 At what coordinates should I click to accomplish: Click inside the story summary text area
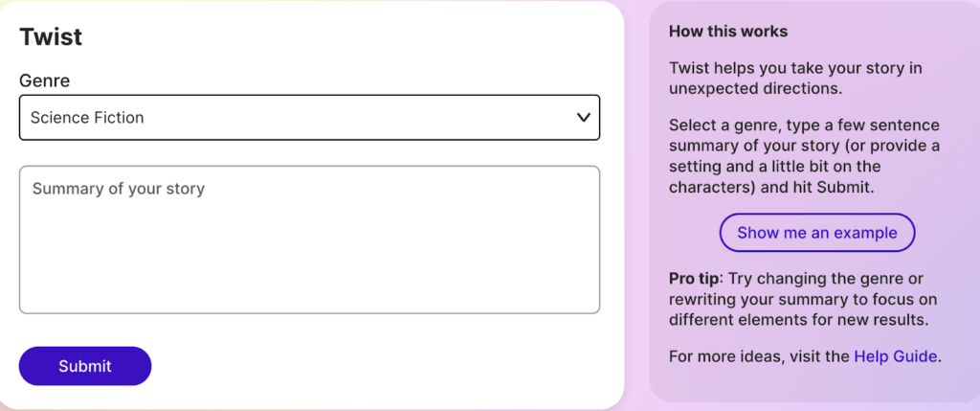[308, 240]
